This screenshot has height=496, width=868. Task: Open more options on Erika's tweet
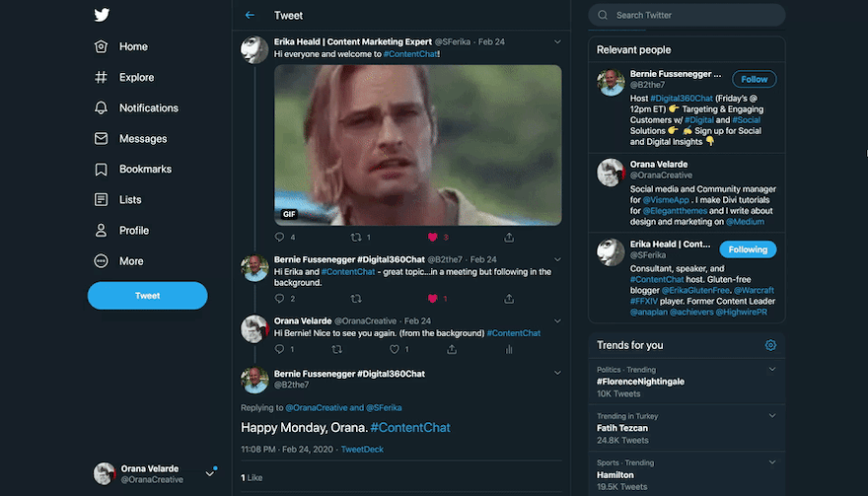(557, 42)
